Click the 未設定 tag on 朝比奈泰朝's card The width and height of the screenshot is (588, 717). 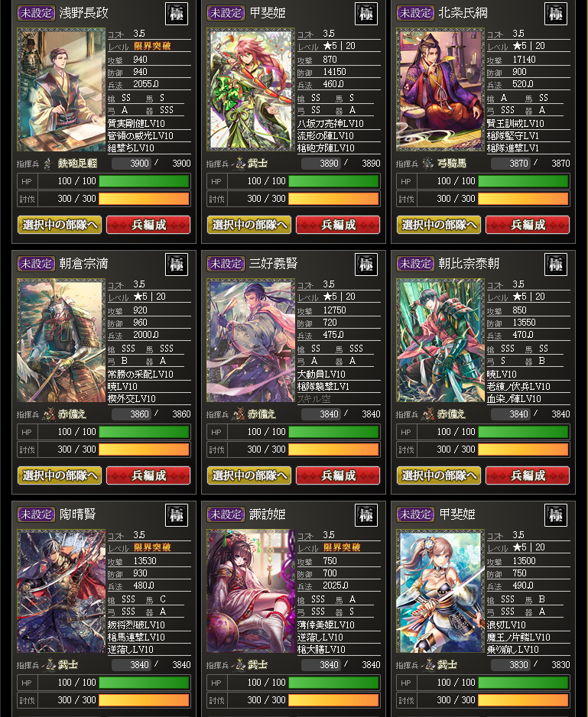coord(415,264)
